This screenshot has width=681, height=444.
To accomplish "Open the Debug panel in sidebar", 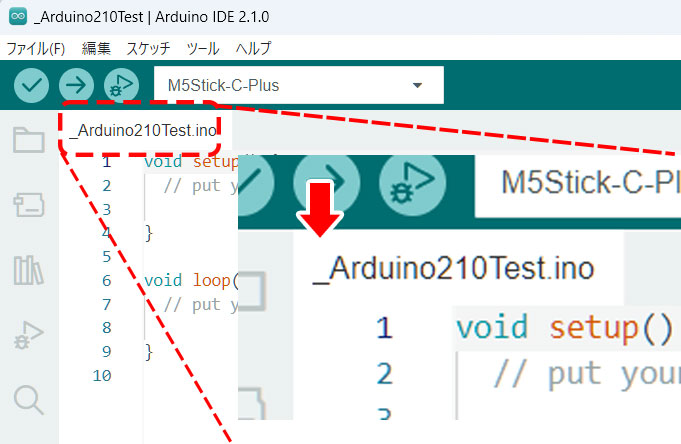I will point(29,335).
